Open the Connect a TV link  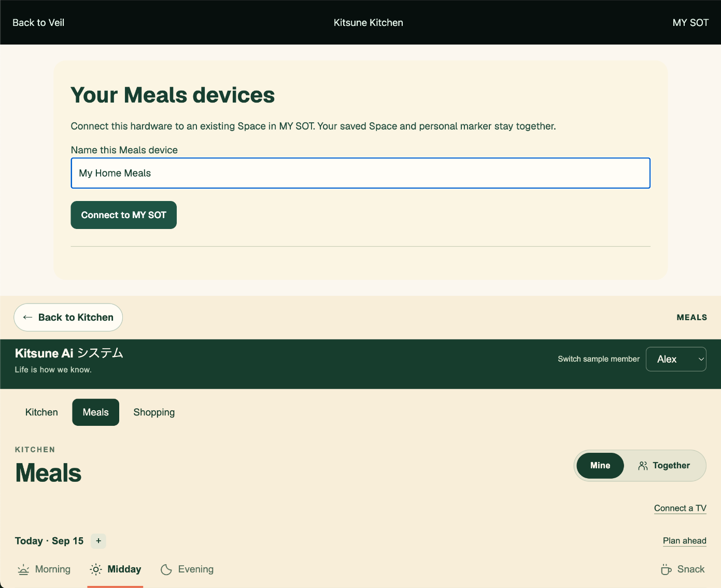680,508
